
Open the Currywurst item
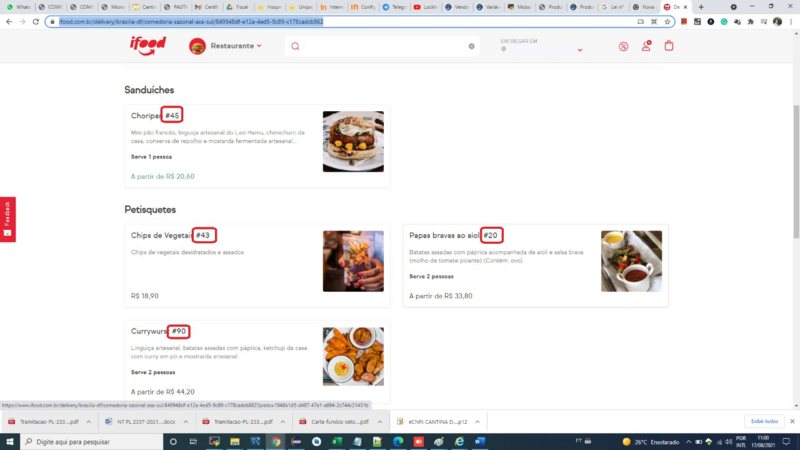[x=257, y=362]
